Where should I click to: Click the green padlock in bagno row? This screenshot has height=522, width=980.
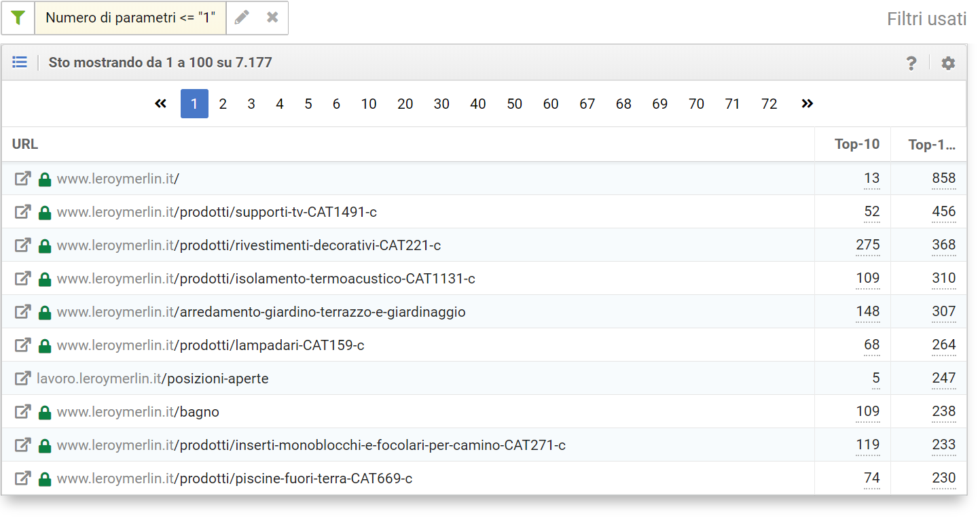45,412
